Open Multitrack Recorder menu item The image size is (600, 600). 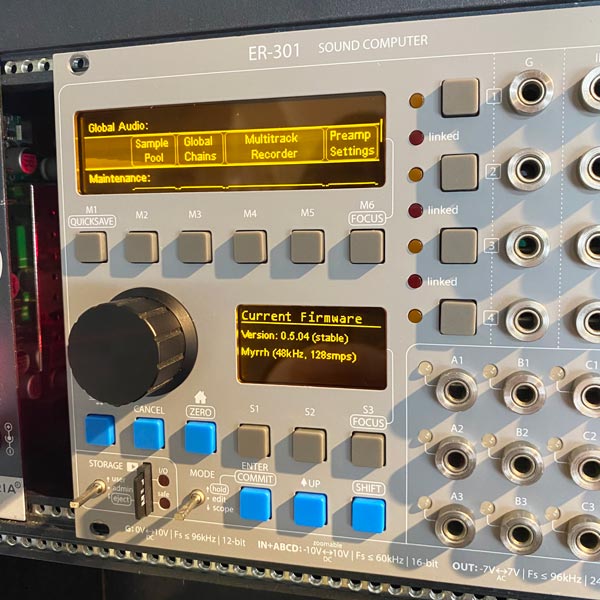tap(273, 146)
